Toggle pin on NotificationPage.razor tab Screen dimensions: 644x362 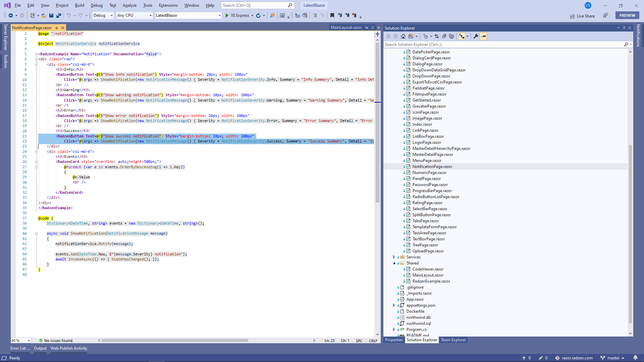pyautogui.click(x=57, y=28)
